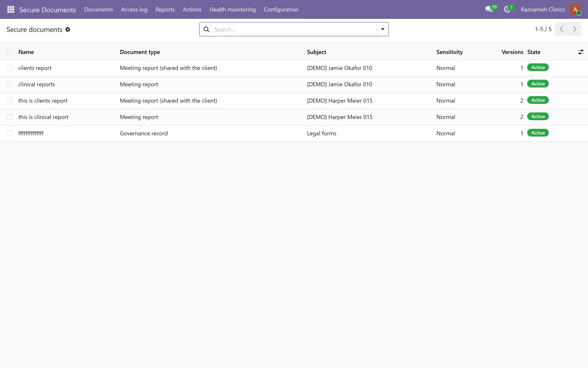Click the gear icon beside Secure documents

click(68, 29)
